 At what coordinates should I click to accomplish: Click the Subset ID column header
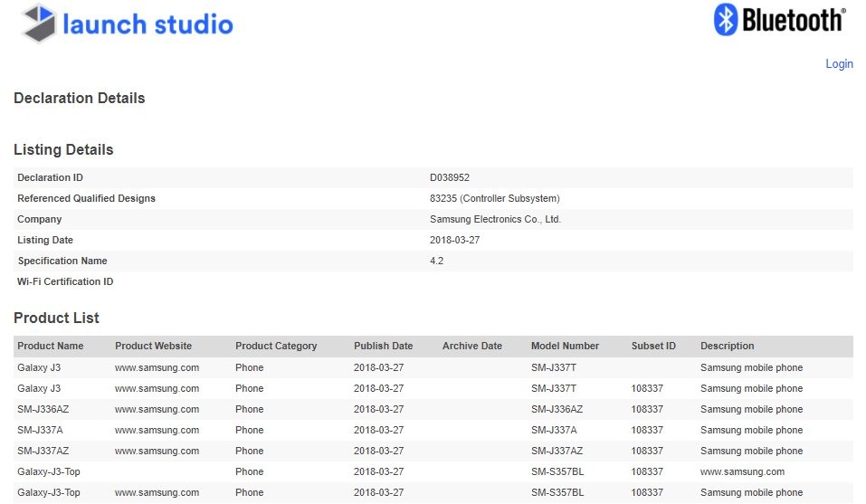pyautogui.click(x=653, y=346)
